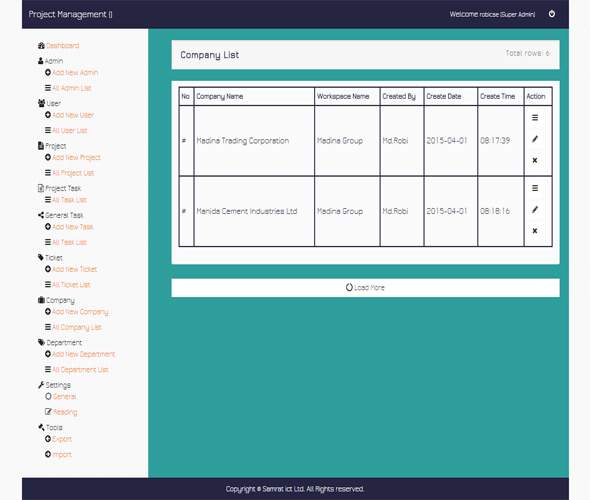Open General settings link
Screen dimensions: 590x500
pos(64,397)
